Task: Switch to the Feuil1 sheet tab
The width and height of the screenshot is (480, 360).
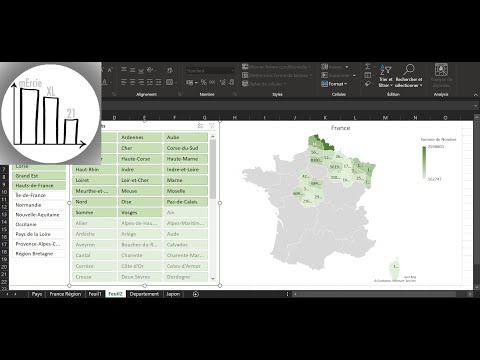Action: (95, 294)
